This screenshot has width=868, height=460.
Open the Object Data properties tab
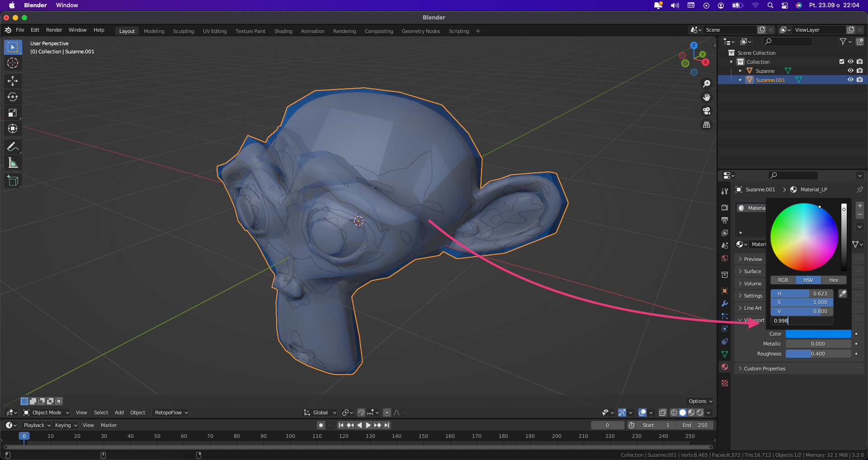pyautogui.click(x=725, y=354)
